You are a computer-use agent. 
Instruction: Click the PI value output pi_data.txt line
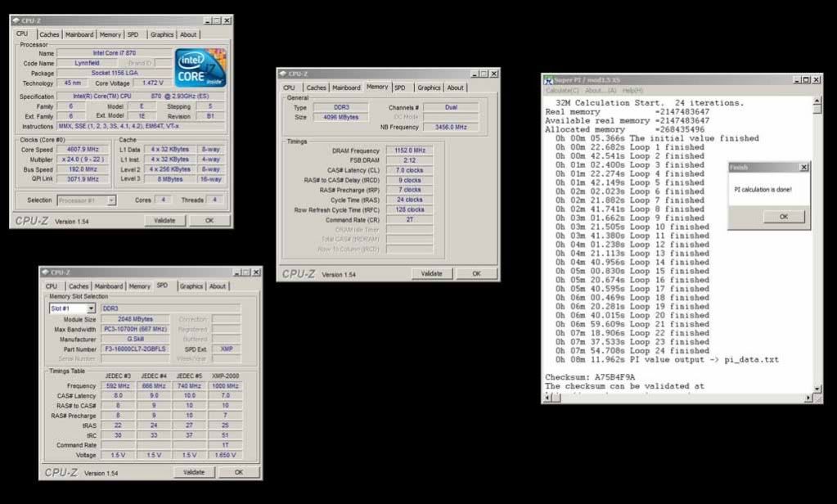coord(667,360)
